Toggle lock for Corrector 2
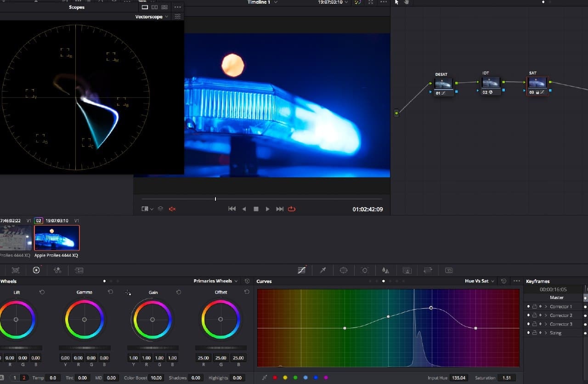Screen dimensions: 588x384 [535, 315]
